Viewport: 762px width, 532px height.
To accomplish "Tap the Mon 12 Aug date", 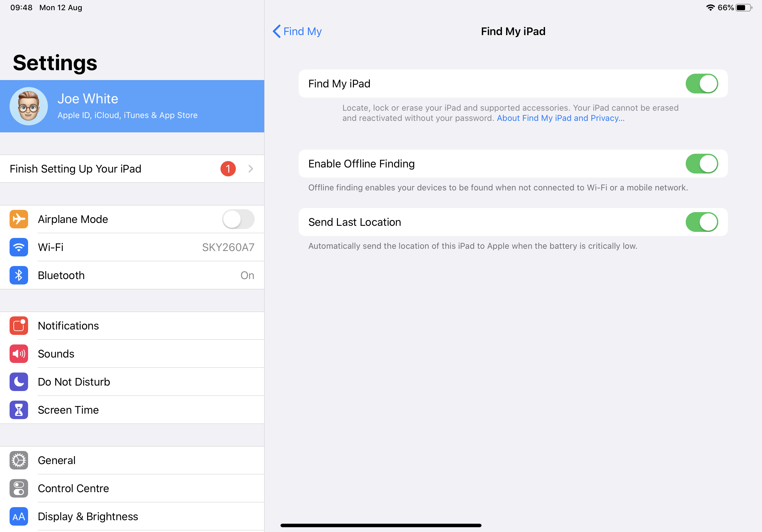I will [61, 8].
